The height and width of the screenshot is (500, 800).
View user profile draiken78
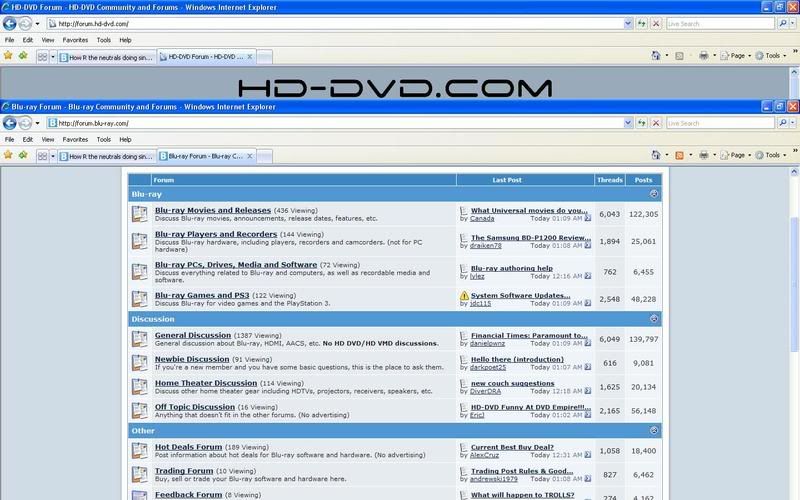tap(485, 245)
